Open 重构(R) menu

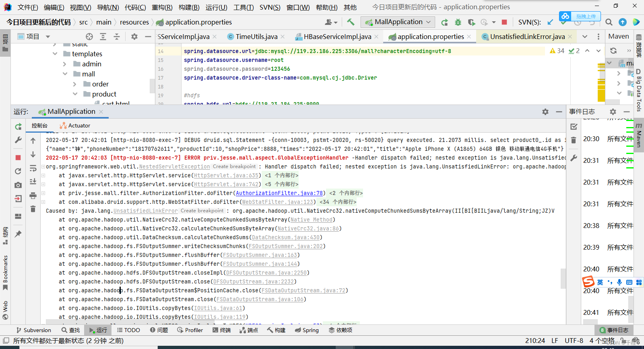pos(162,7)
